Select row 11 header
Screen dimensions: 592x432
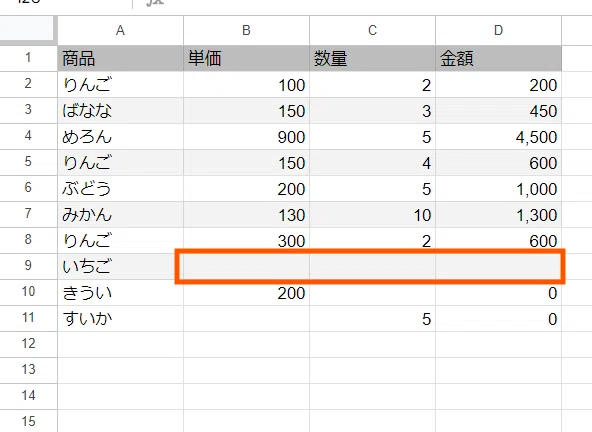(28, 319)
